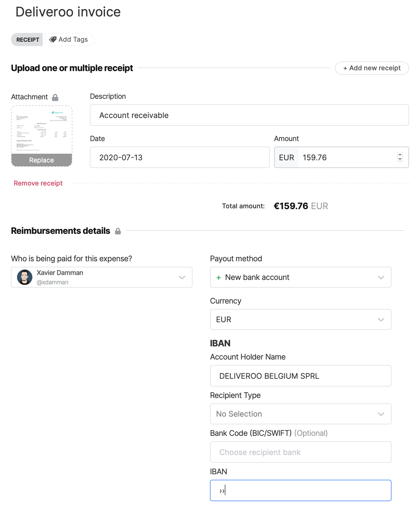Click the tag icon in Add Tags

pyautogui.click(x=53, y=40)
